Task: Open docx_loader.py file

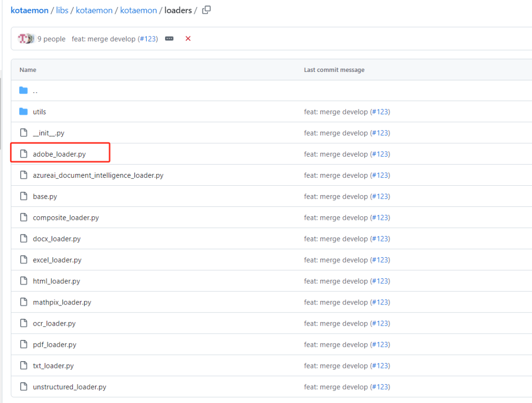Action: (57, 239)
